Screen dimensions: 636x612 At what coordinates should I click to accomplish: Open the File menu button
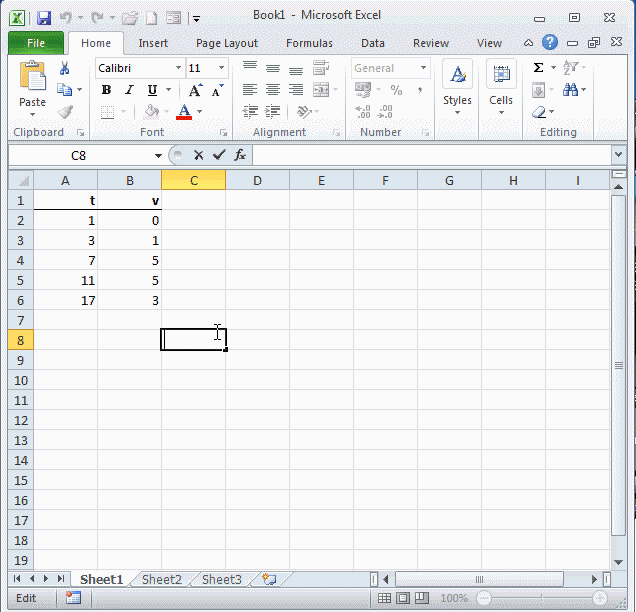tap(36, 43)
